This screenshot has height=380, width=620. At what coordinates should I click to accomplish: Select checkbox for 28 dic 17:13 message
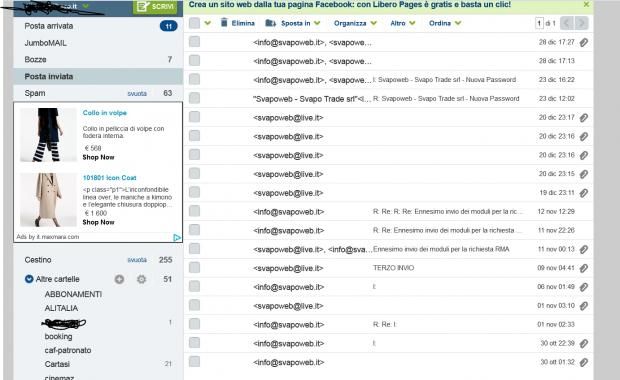(x=194, y=60)
